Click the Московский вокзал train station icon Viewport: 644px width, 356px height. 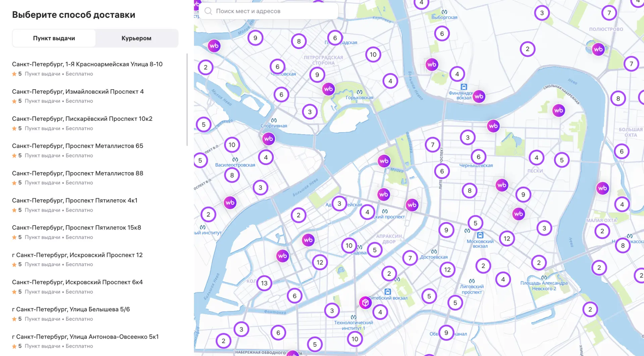pos(480,235)
